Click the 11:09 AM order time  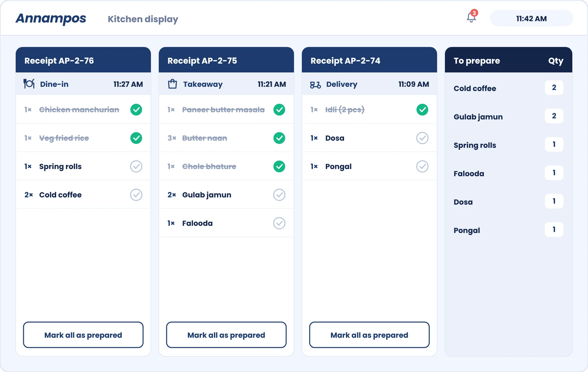click(x=414, y=84)
